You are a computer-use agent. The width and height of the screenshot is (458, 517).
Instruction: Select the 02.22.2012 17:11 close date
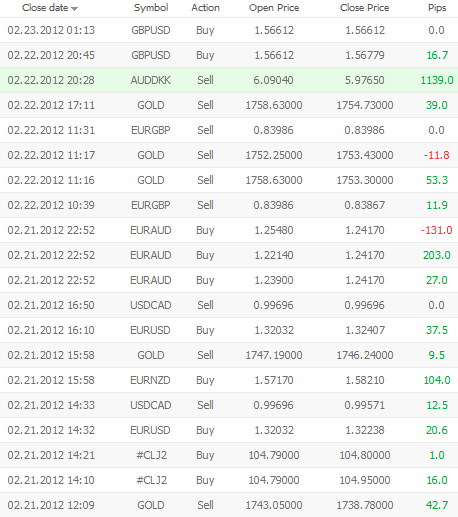point(51,105)
